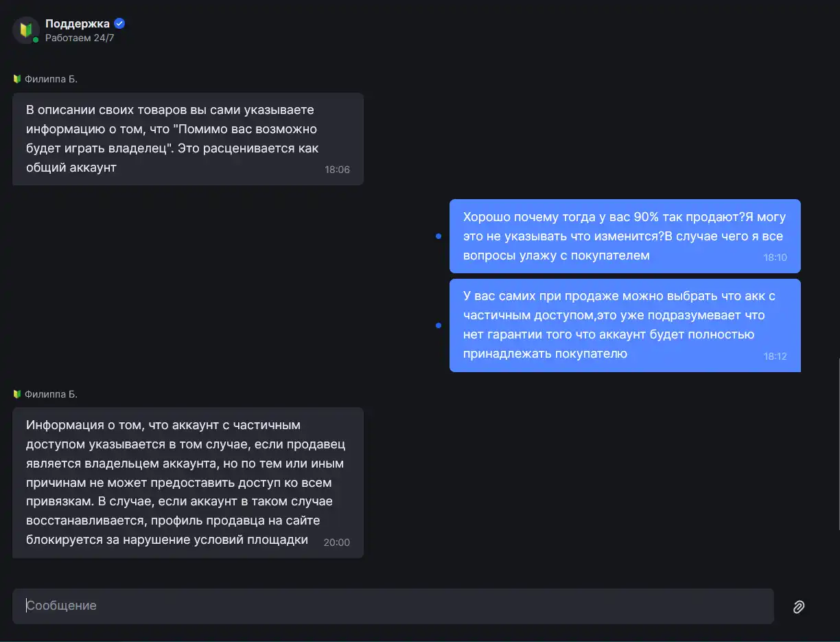Click the 18:06 timestamp on first message
Viewport: 840px width, 642px height.
tap(337, 170)
